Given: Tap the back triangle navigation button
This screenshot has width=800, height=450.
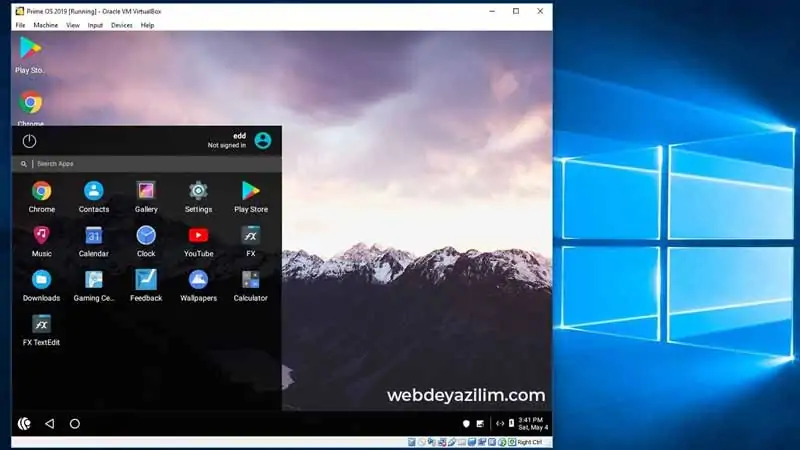Looking at the screenshot, I should (49, 423).
